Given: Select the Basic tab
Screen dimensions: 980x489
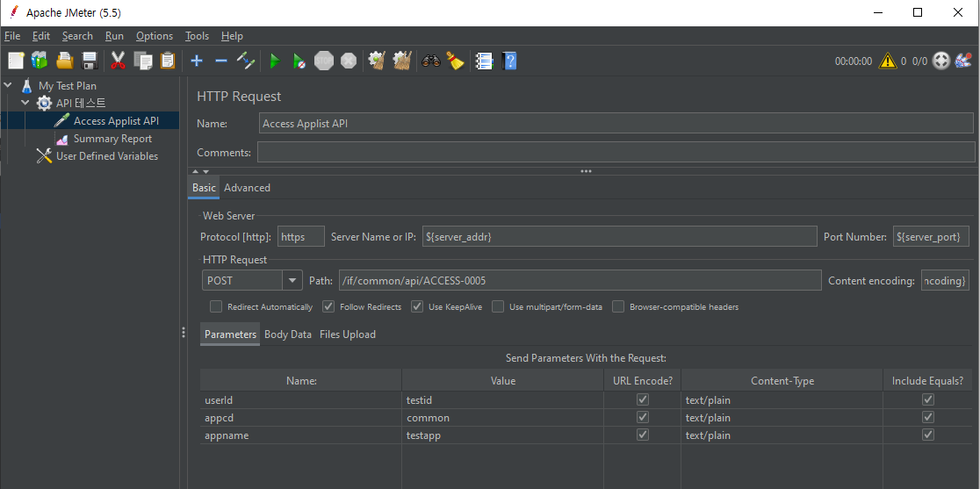Looking at the screenshot, I should [204, 187].
